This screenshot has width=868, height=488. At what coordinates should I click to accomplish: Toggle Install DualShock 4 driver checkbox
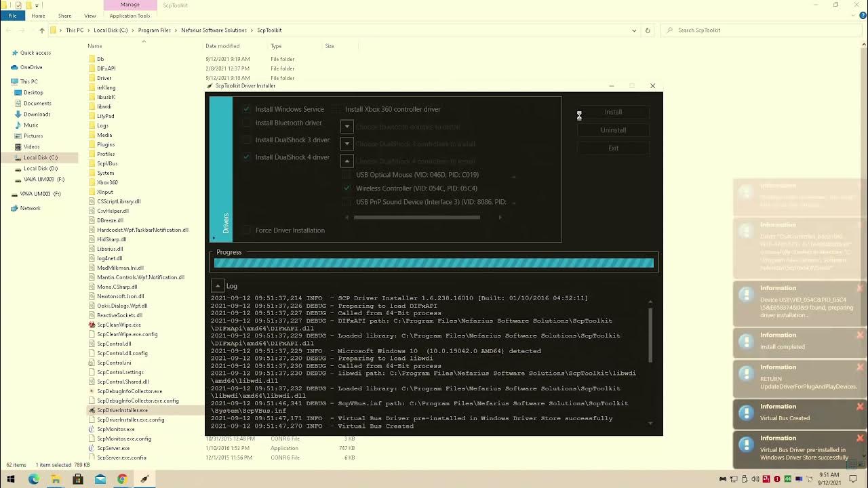(x=247, y=157)
